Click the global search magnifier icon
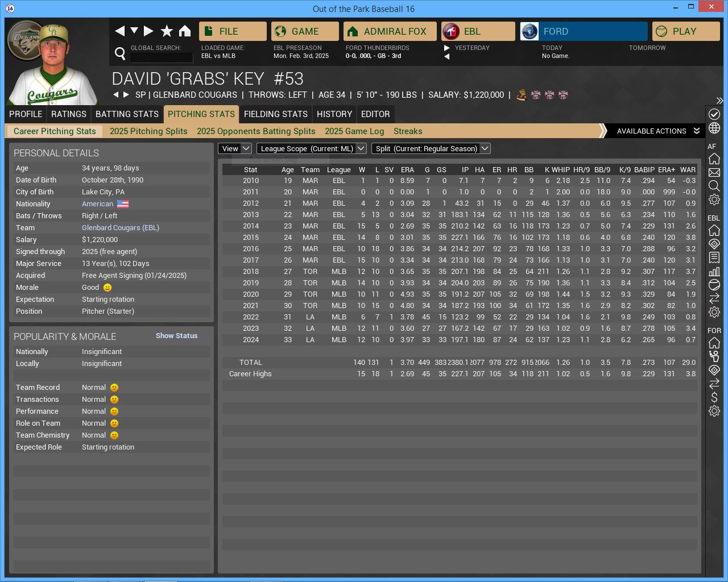This screenshot has height=582, width=728. (120, 53)
